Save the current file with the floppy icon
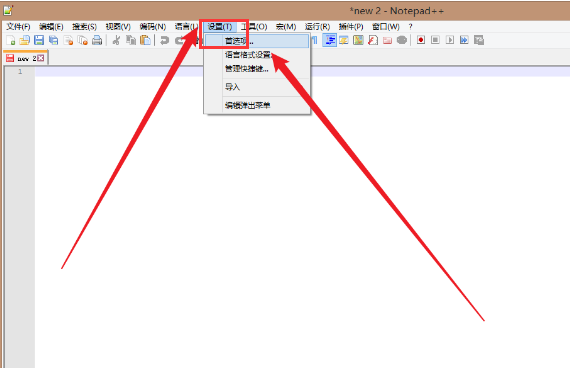Viewport: 570px width, 368px height. [x=39, y=40]
